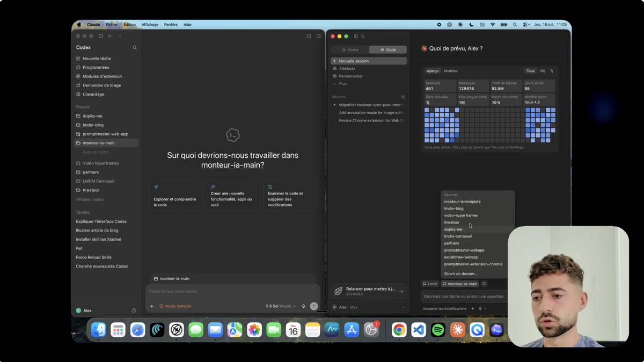Open the Accepter les modifications dropdown
This screenshot has width=644, height=362.
point(445,309)
